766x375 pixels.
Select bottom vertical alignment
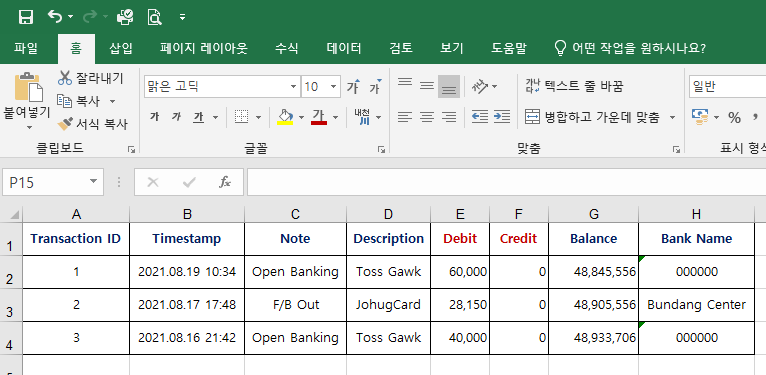point(448,86)
